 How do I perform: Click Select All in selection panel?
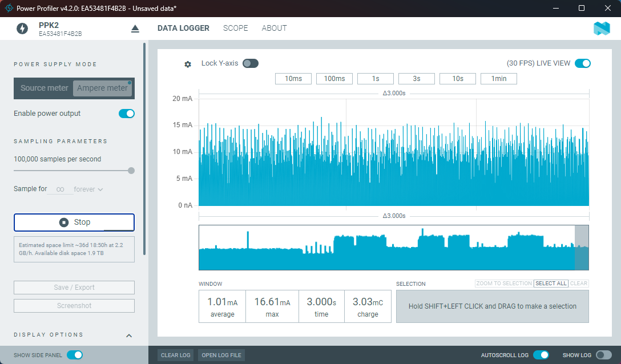pyautogui.click(x=550, y=284)
